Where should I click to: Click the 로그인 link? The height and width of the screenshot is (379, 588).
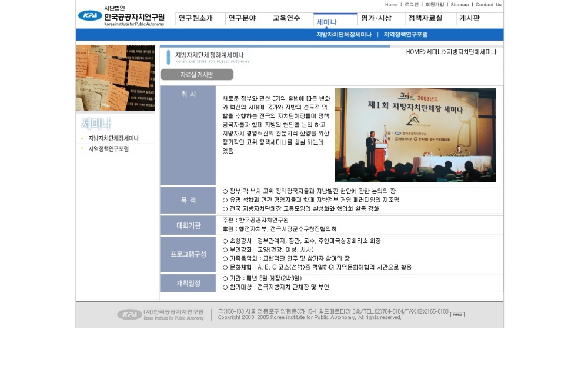point(412,5)
